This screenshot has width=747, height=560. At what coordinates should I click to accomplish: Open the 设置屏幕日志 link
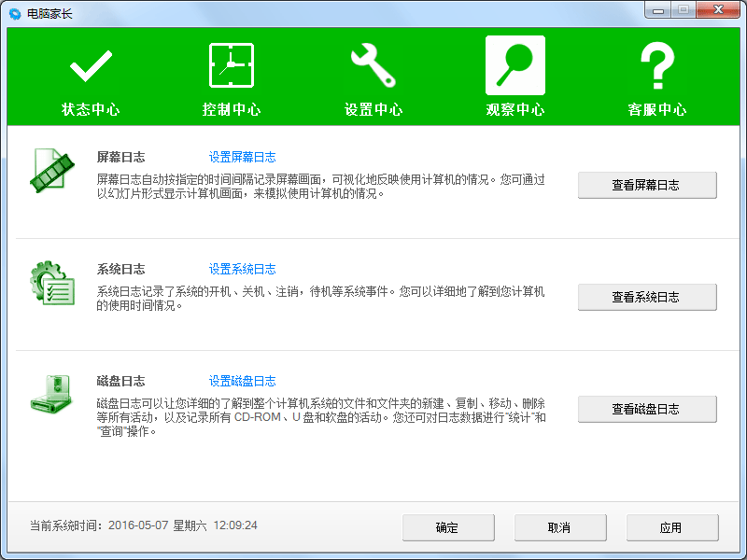243,157
